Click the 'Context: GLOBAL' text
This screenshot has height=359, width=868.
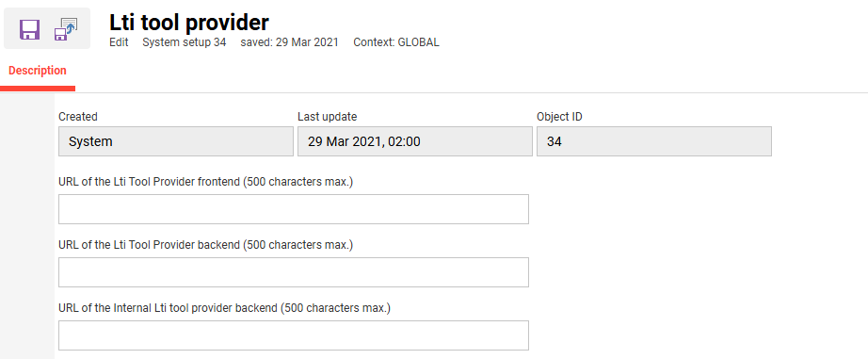(396, 42)
